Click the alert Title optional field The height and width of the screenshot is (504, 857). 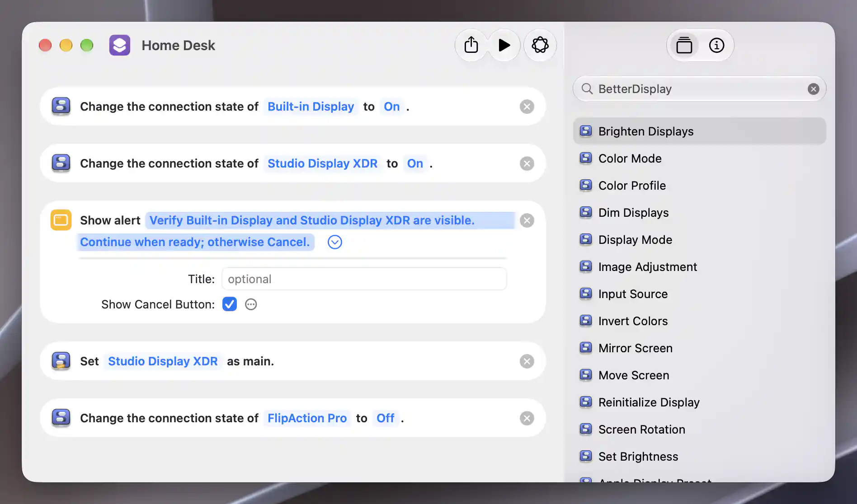364,279
